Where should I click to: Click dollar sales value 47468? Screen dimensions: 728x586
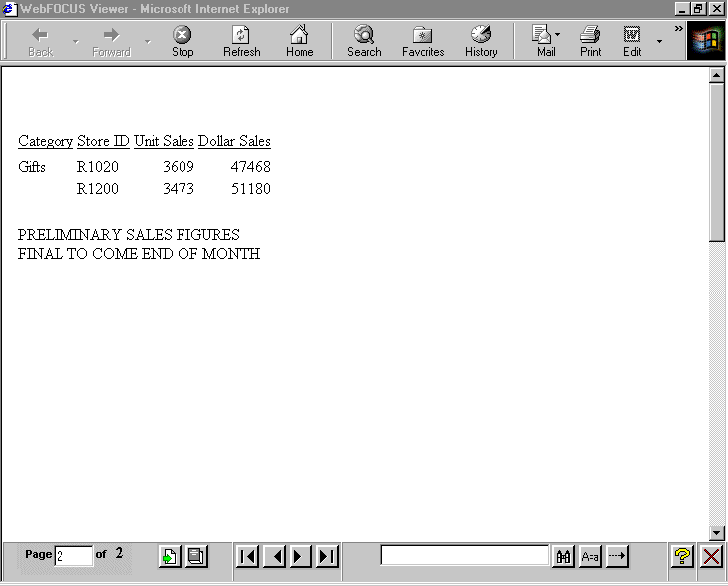click(251, 167)
